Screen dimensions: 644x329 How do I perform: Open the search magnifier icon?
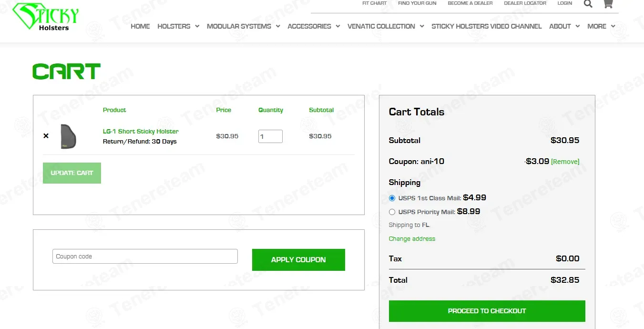pos(588,4)
